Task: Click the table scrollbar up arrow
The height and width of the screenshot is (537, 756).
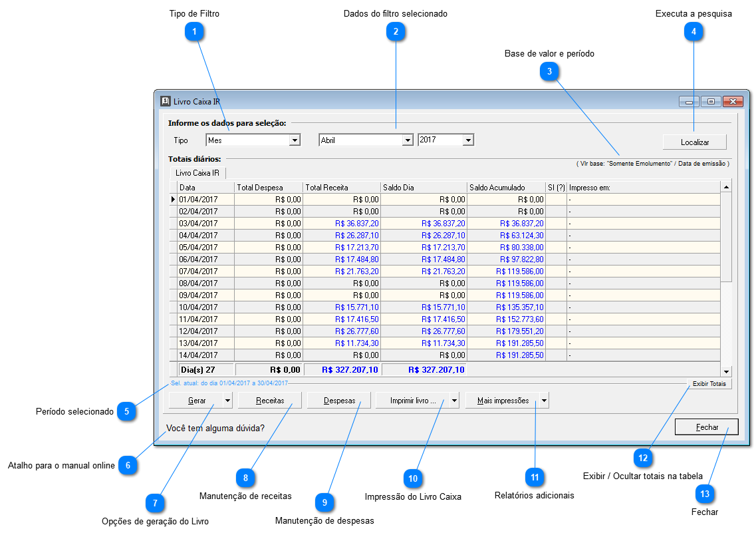Action: coord(726,187)
